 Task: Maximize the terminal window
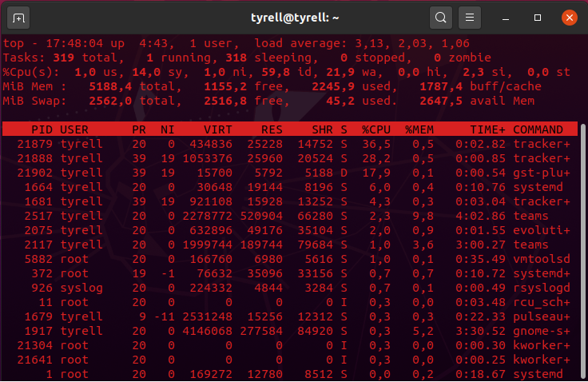coord(538,17)
